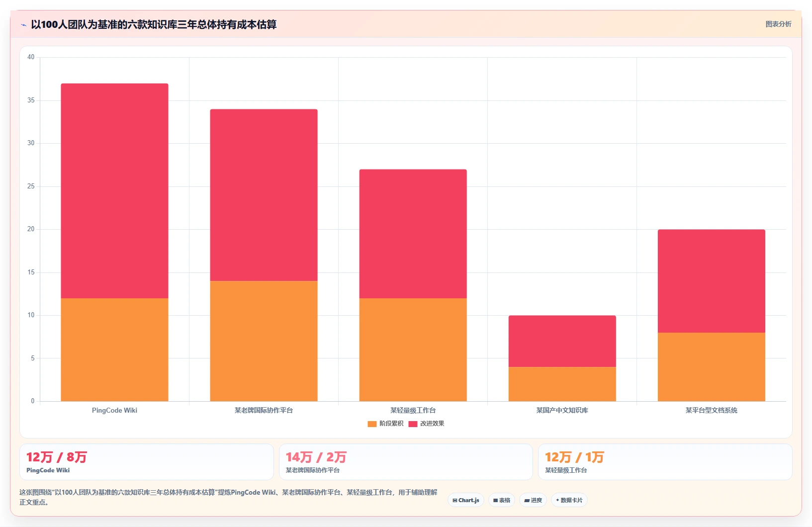
Task: Click the orange segment of 某国产中文知识库 bar
Action: click(x=562, y=384)
